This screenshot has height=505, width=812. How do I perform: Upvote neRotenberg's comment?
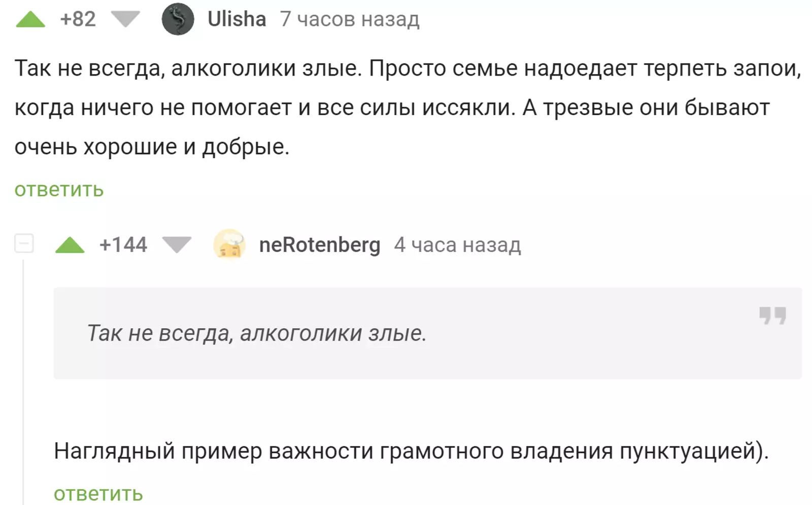point(70,245)
